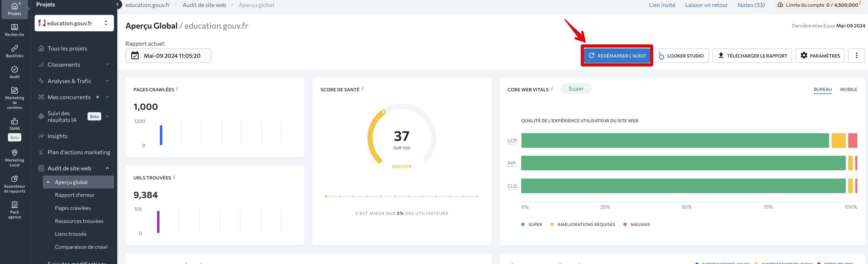Click Laisser un retour link

tap(706, 5)
